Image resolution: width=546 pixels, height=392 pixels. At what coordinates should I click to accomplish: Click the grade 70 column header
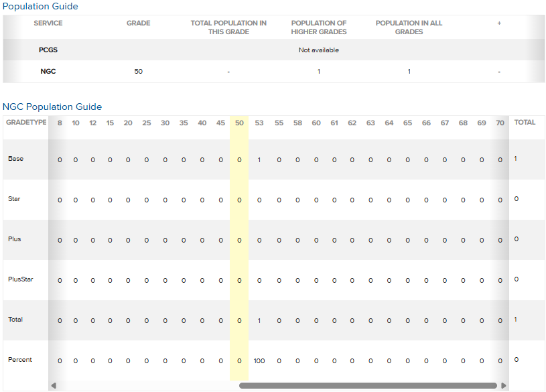[x=500, y=123]
